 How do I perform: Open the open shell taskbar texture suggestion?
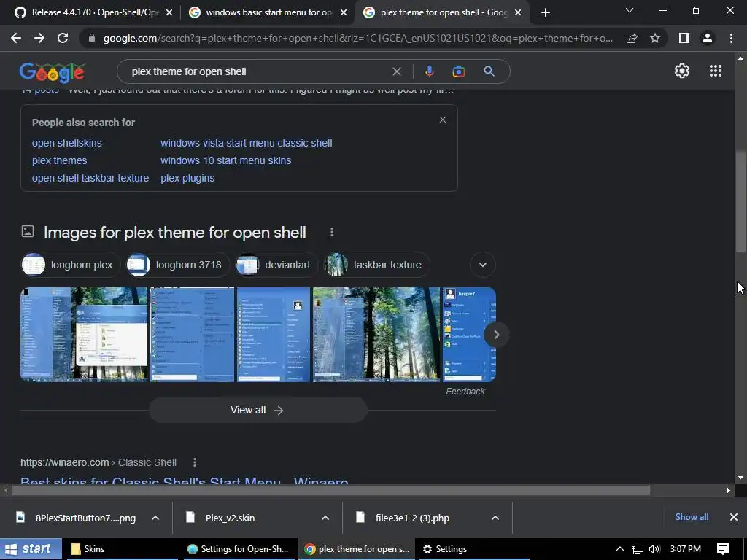tap(90, 178)
